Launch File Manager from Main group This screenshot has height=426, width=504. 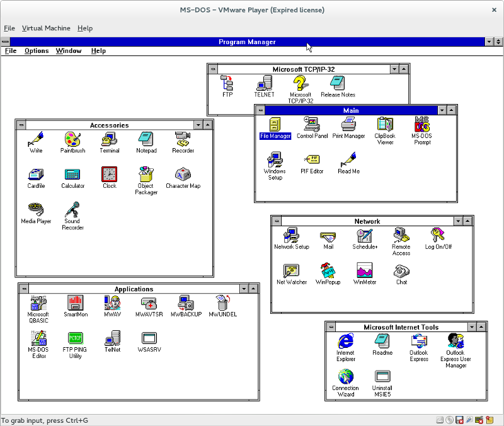click(275, 125)
